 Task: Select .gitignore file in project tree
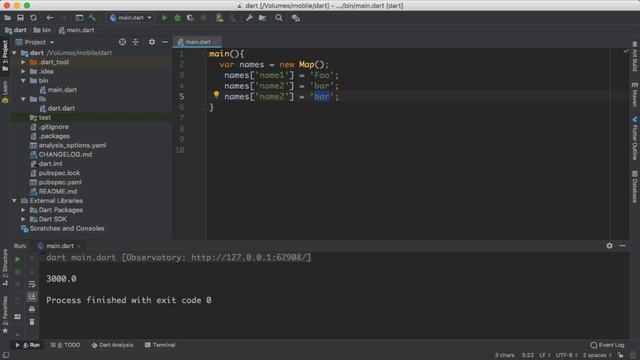[49, 127]
